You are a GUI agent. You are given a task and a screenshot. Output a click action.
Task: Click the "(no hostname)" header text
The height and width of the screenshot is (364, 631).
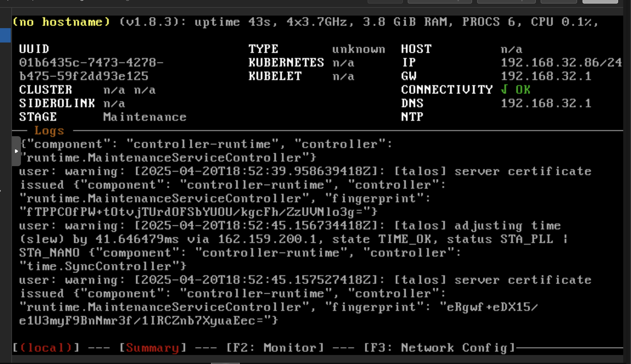(61, 22)
